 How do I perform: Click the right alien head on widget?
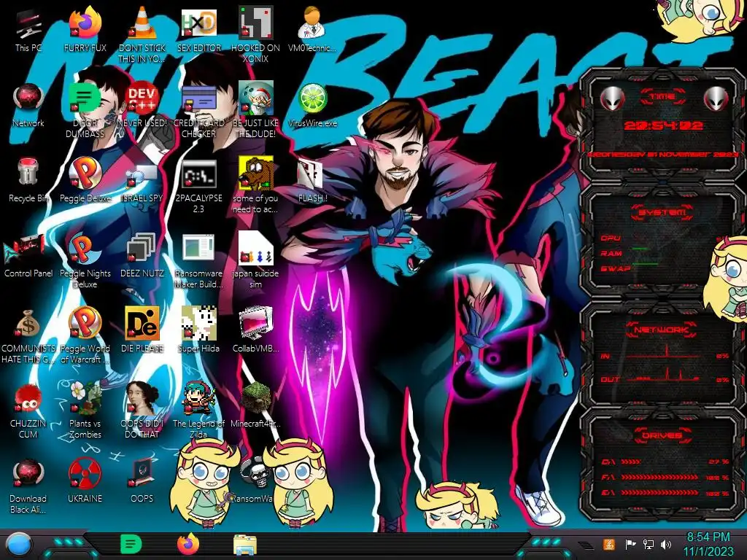point(716,98)
